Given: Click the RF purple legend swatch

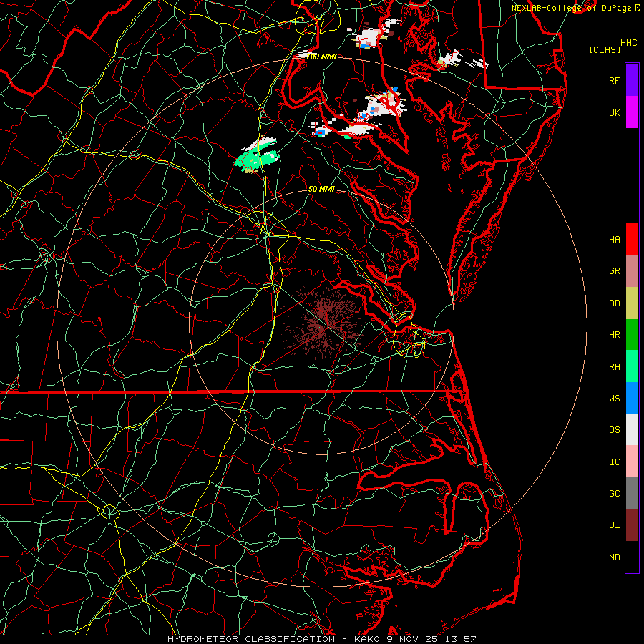Looking at the screenshot, I should point(632,80).
